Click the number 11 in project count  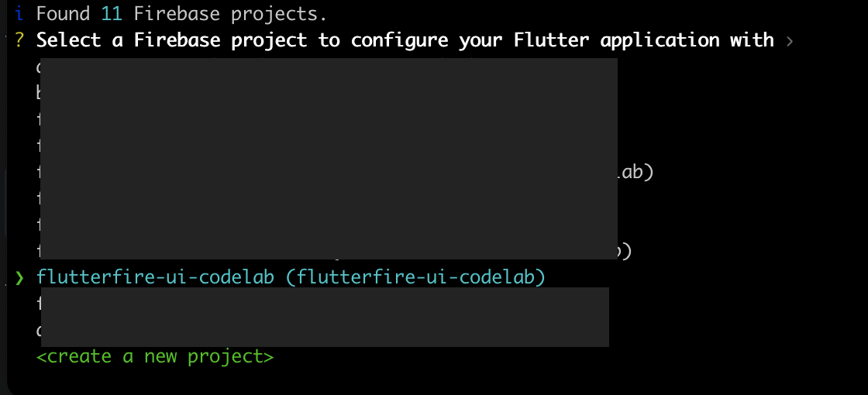112,13
